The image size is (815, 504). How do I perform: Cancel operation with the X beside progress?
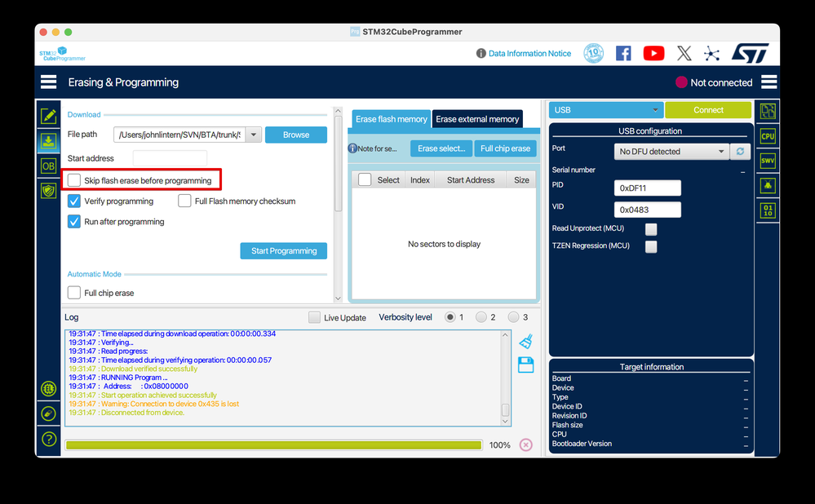(526, 444)
